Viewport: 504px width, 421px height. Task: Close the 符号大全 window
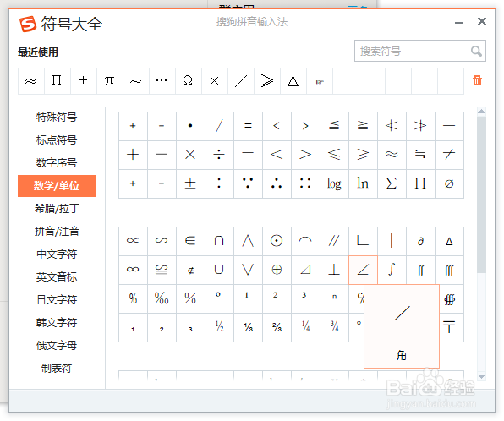pyautogui.click(x=482, y=21)
